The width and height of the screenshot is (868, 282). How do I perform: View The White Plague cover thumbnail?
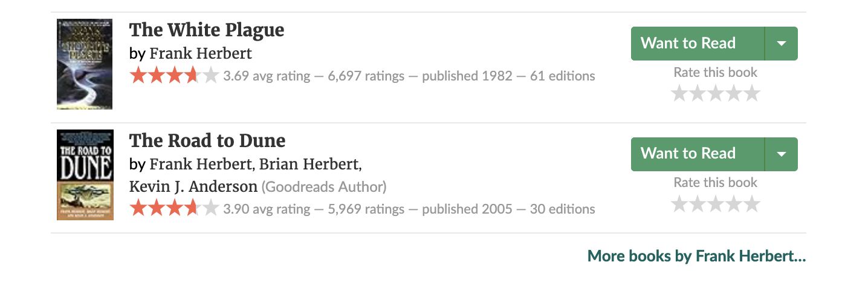point(85,64)
